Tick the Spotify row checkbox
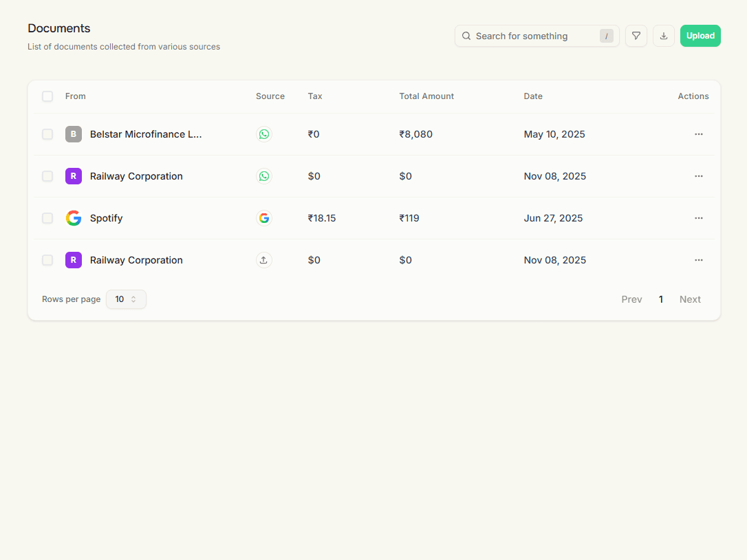747x560 pixels. point(47,218)
